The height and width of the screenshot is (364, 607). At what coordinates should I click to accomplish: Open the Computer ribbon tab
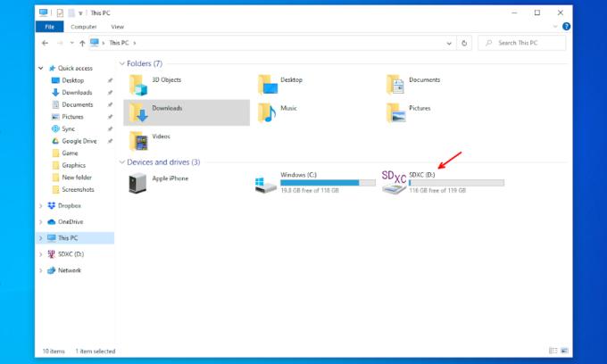point(84,27)
